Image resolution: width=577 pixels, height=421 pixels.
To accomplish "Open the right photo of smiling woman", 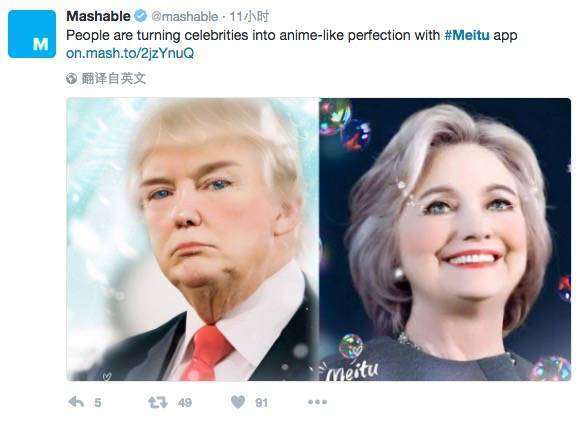I will point(445,239).
